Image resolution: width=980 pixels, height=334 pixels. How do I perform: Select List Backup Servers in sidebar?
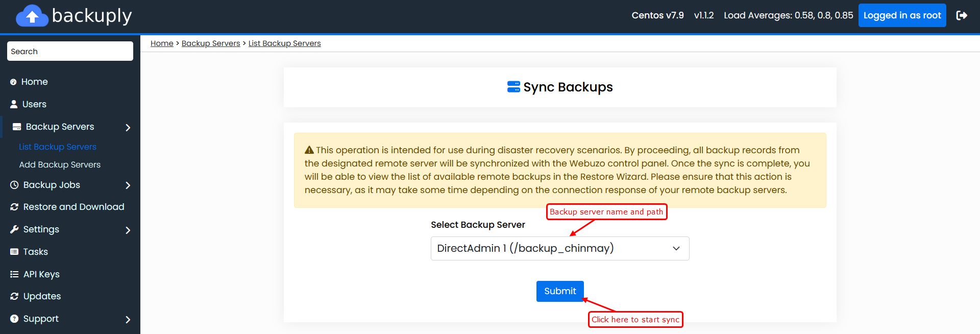pyautogui.click(x=58, y=147)
